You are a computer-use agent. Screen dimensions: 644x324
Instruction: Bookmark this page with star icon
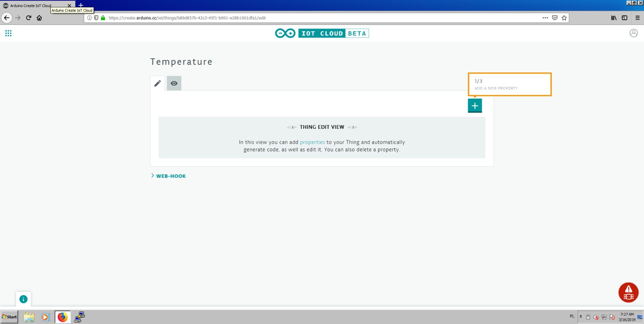click(564, 18)
